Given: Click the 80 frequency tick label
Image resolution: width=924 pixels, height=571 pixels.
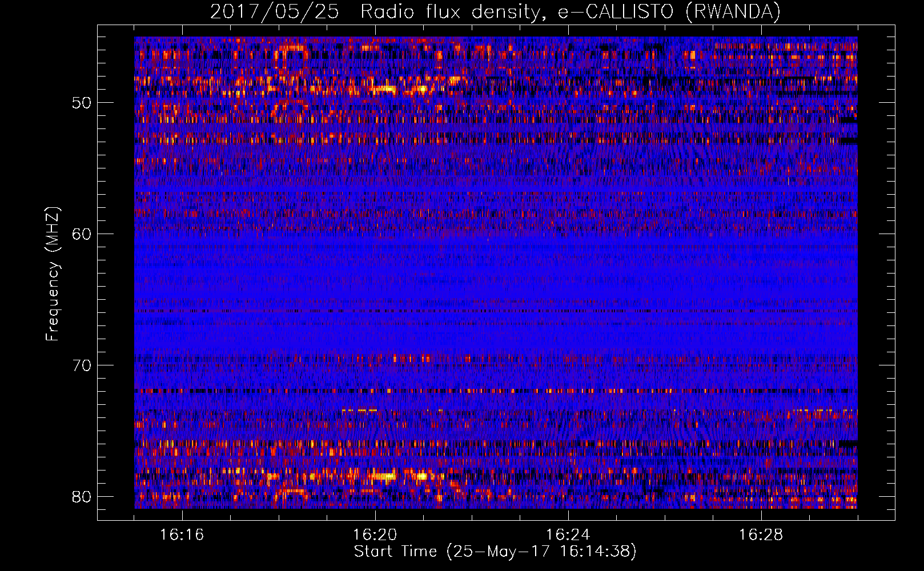Looking at the screenshot, I should coord(82,497).
